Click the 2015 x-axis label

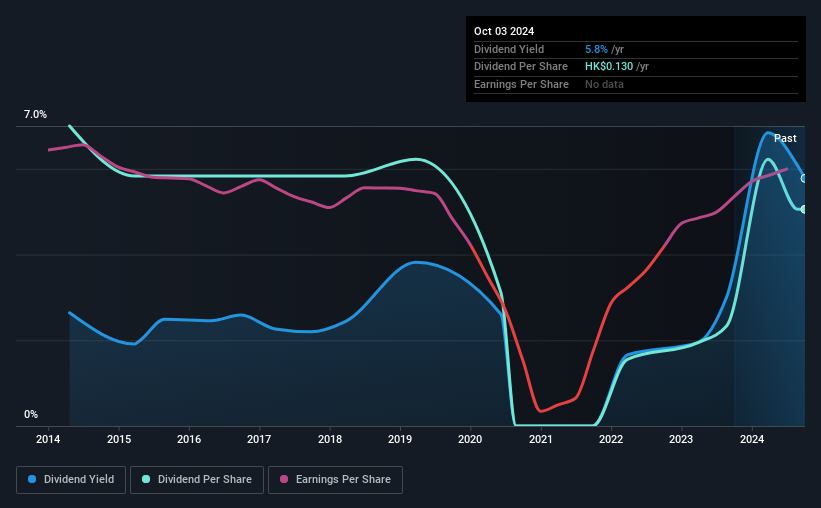point(119,439)
